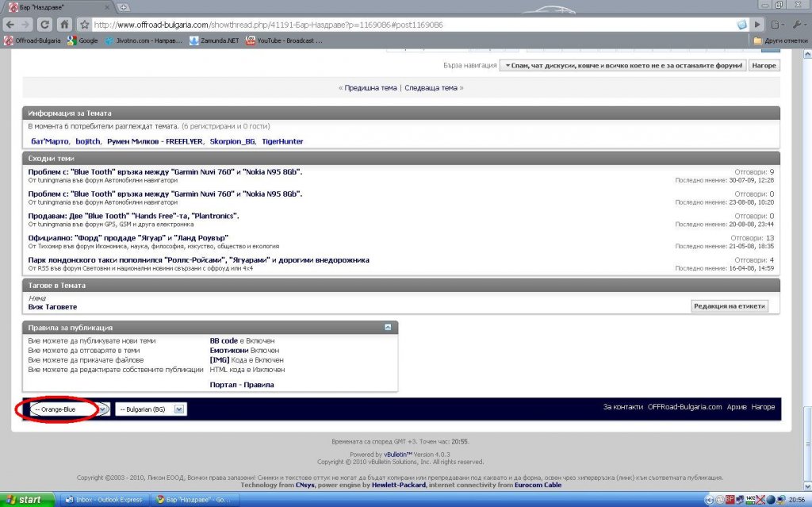The image size is (812, 507).
Task: Close the Бар "Наздраве" browser tab
Action: click(108, 7)
